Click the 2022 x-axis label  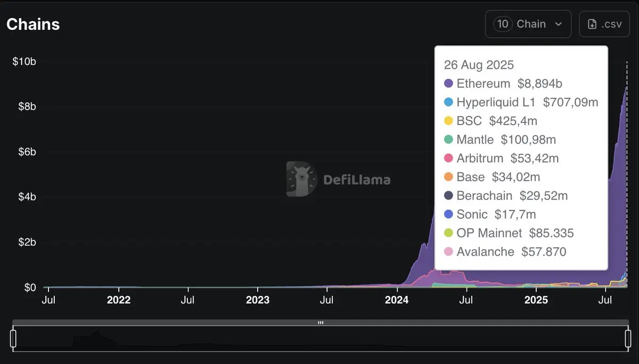[119, 300]
